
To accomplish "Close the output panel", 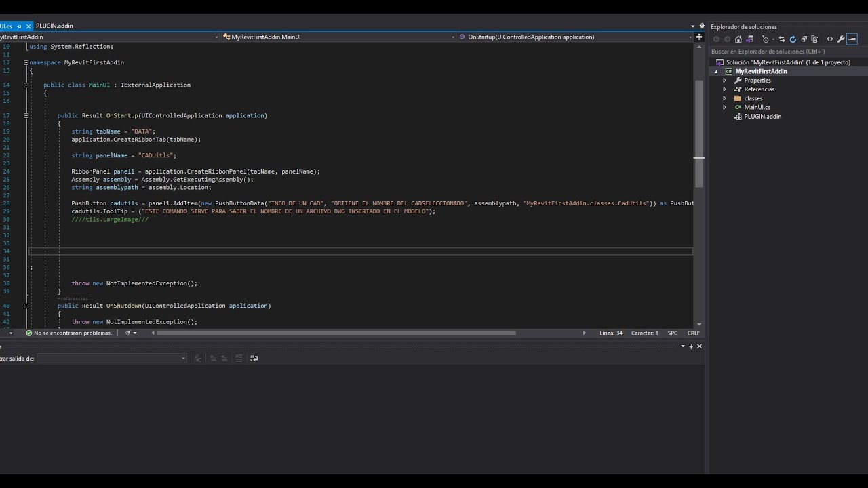I will (699, 346).
